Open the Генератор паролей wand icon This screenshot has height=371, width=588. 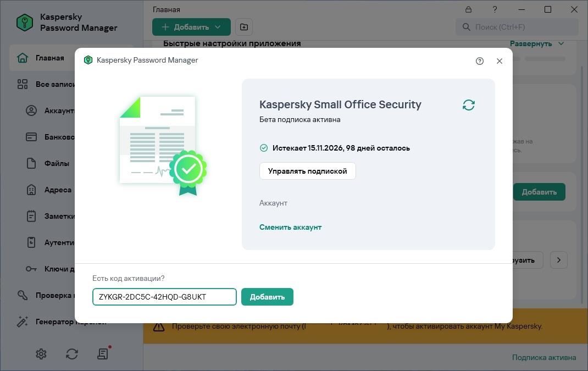click(23, 322)
